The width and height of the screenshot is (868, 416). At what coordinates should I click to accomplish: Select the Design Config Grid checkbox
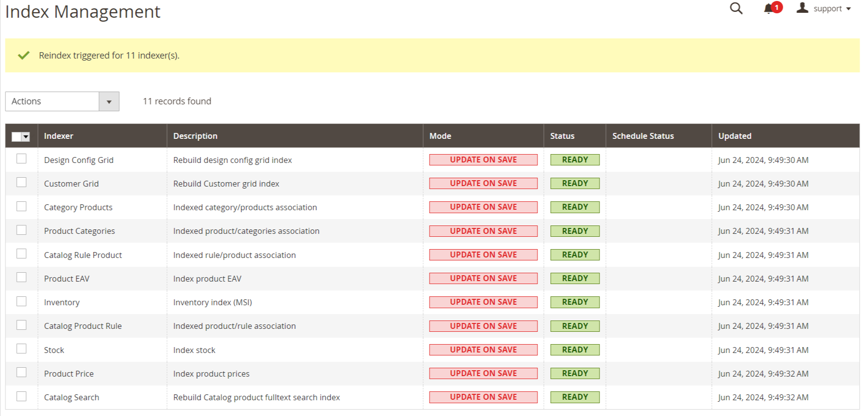pyautogui.click(x=21, y=159)
